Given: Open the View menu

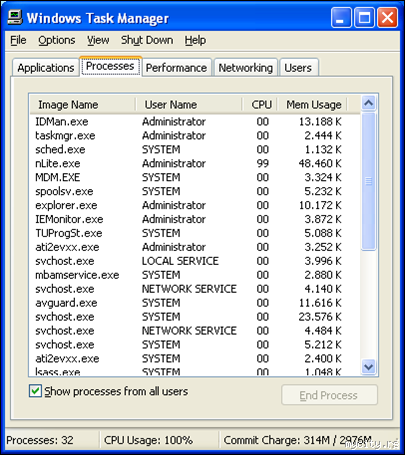Looking at the screenshot, I should 98,40.
